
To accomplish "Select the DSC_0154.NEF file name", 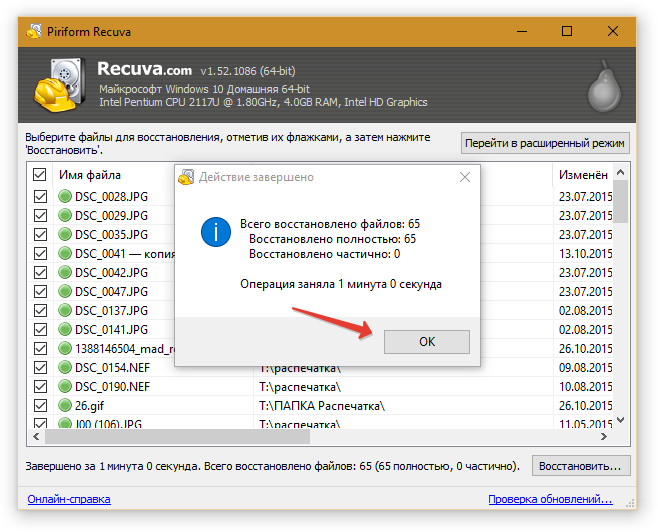I will coord(112,368).
